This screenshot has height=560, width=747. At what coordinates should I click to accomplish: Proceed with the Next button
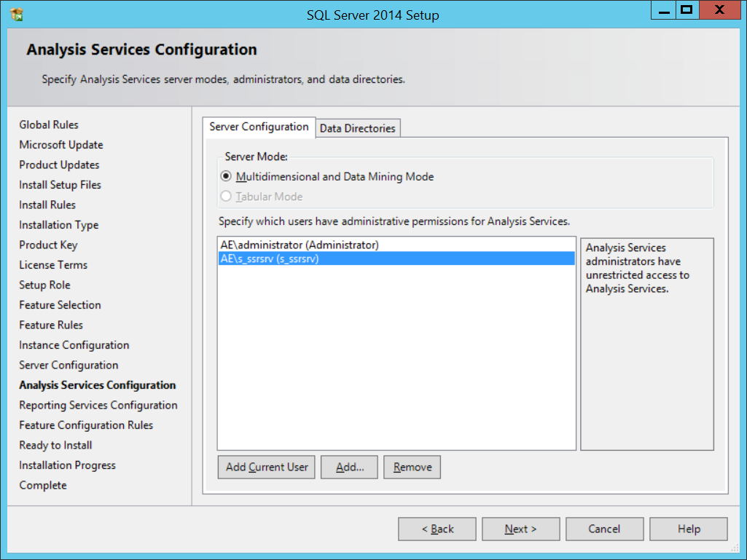point(520,529)
